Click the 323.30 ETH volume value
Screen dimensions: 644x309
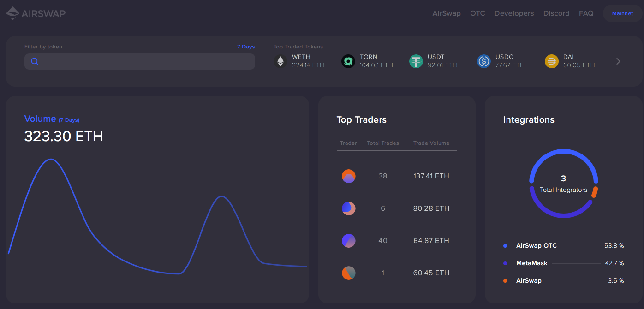64,137
